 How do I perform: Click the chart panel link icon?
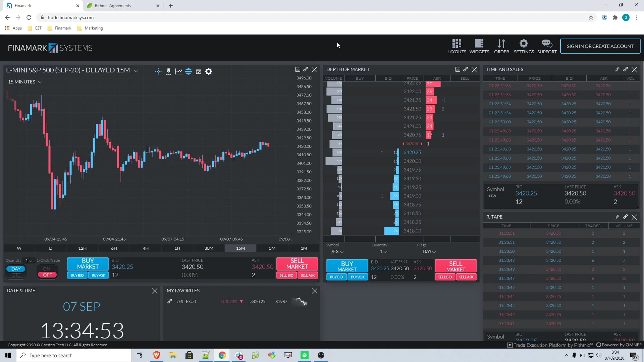pos(305,69)
